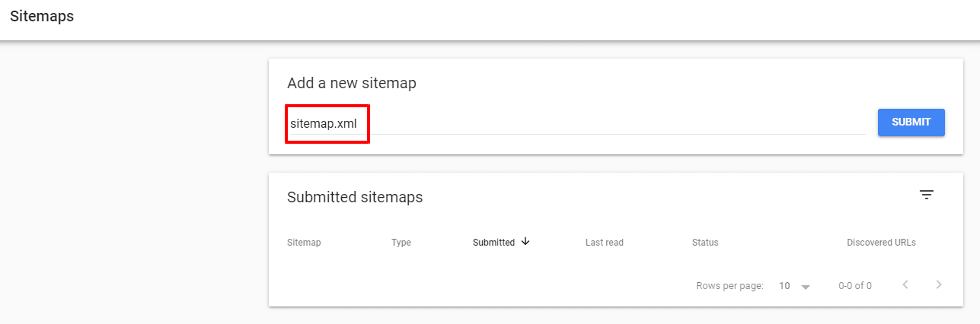Image resolution: width=980 pixels, height=324 pixels.
Task: Click the sort arrow beside Submitted
Action: [x=525, y=242]
